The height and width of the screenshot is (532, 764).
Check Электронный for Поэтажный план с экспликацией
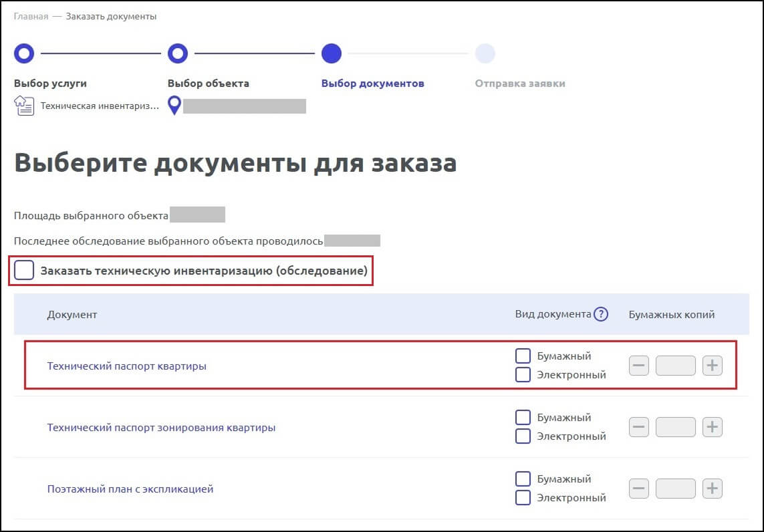(x=523, y=497)
